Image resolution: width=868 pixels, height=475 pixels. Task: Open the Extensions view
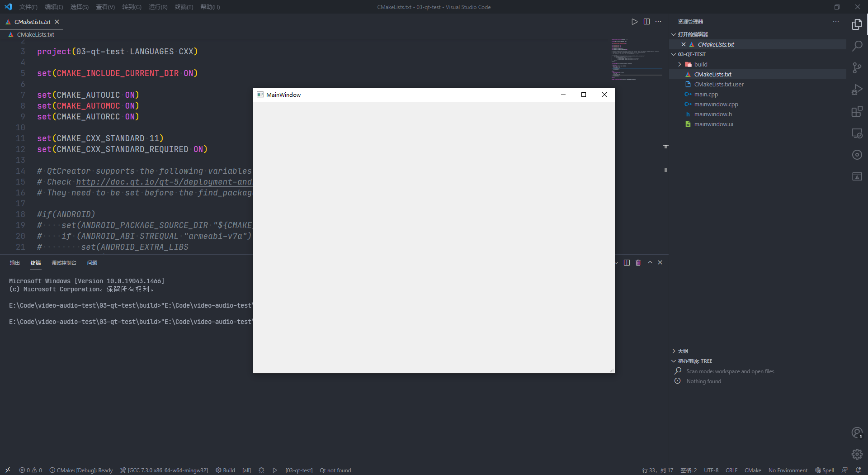[x=857, y=111]
